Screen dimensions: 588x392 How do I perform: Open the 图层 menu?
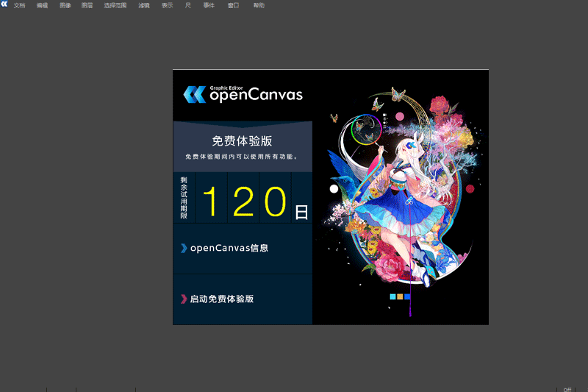pyautogui.click(x=87, y=6)
